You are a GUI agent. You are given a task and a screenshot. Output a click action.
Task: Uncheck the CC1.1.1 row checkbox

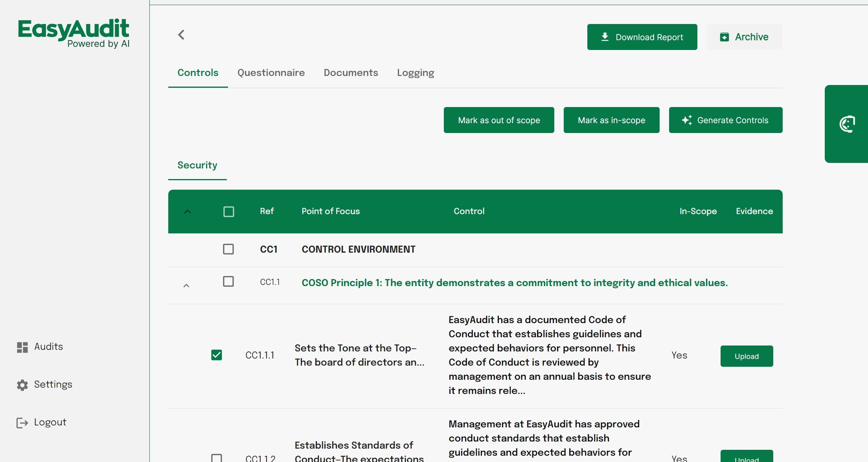tap(217, 355)
